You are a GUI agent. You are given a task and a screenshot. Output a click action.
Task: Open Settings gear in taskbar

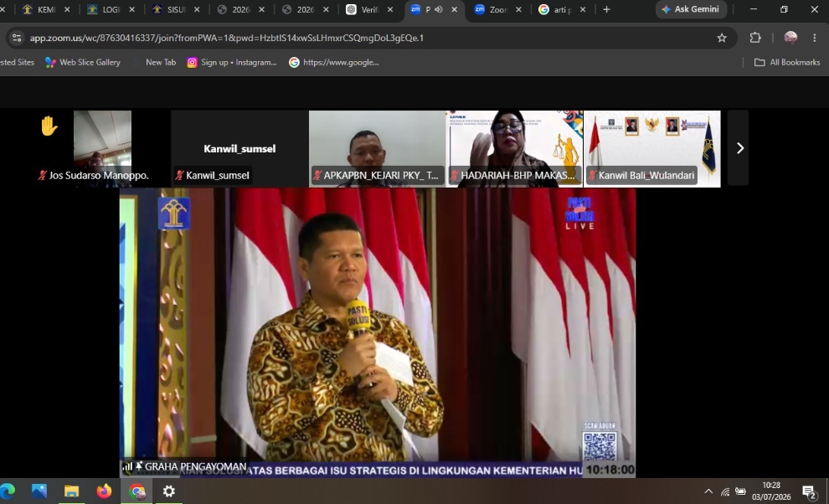click(x=168, y=491)
